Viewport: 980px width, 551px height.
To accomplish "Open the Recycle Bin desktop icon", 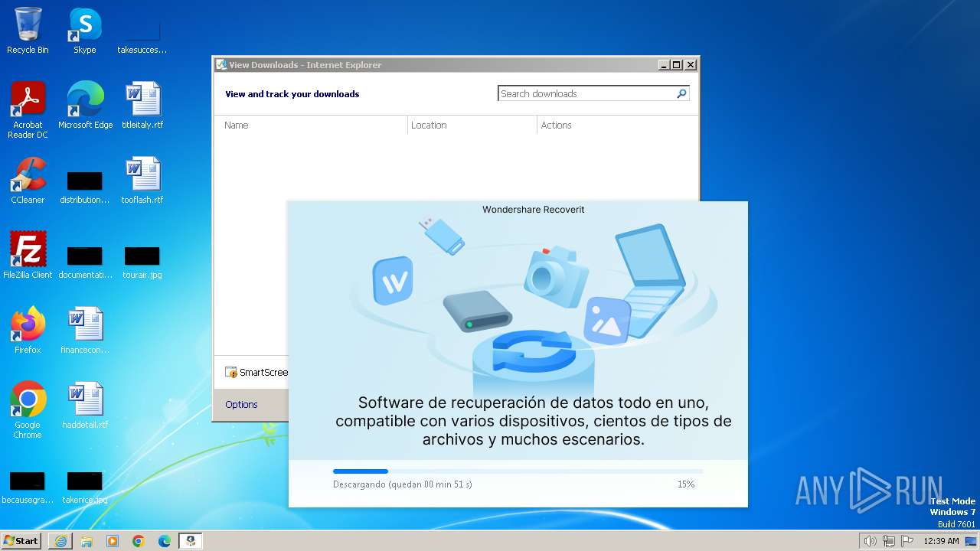I will 28,31.
